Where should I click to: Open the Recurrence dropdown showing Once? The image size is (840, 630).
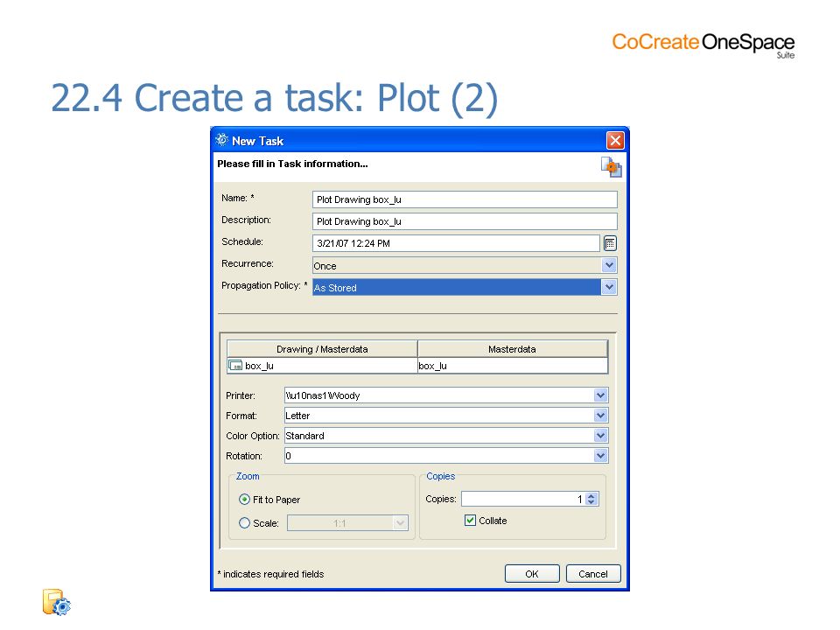pyautogui.click(x=609, y=265)
